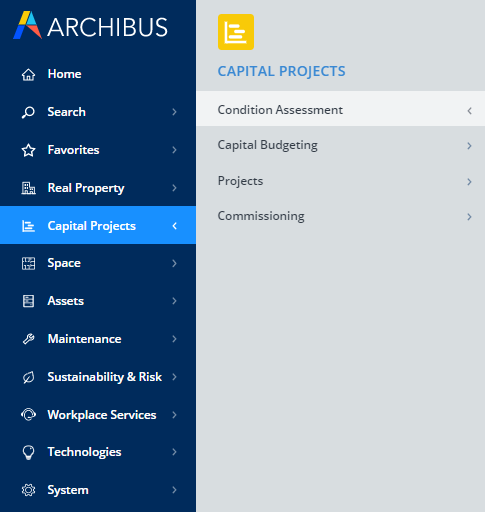Expand the Capital Budgeting chevron
The height and width of the screenshot is (512, 485).
[469, 146]
